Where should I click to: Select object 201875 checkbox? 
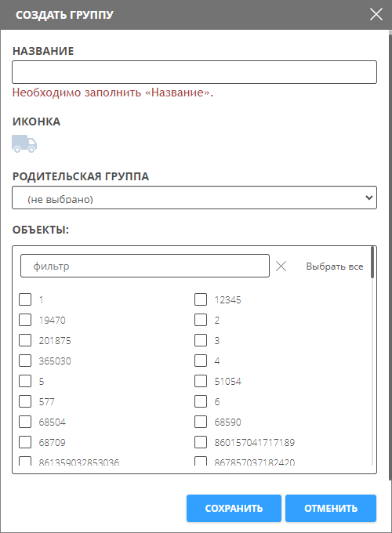(25, 340)
